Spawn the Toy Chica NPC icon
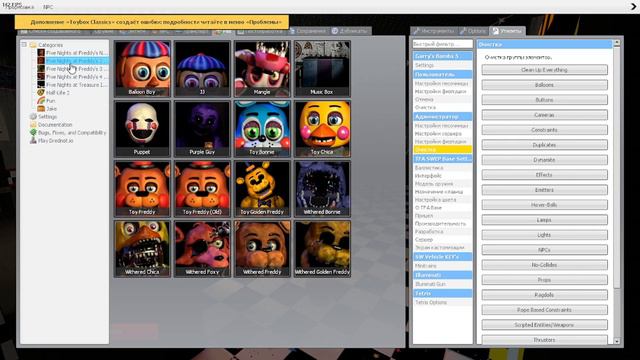 322,129
